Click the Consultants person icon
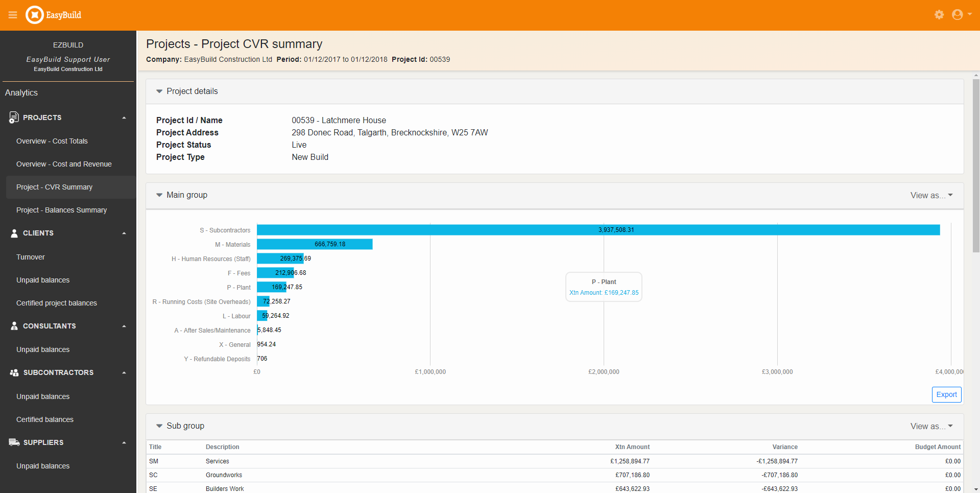Image resolution: width=980 pixels, height=493 pixels. [x=14, y=326]
